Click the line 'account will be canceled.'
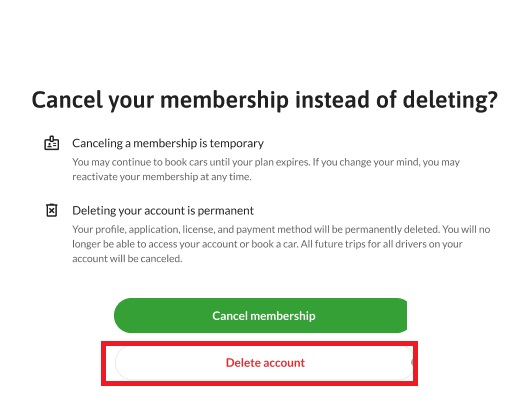Viewport: 518px width, 404px height. [127, 259]
